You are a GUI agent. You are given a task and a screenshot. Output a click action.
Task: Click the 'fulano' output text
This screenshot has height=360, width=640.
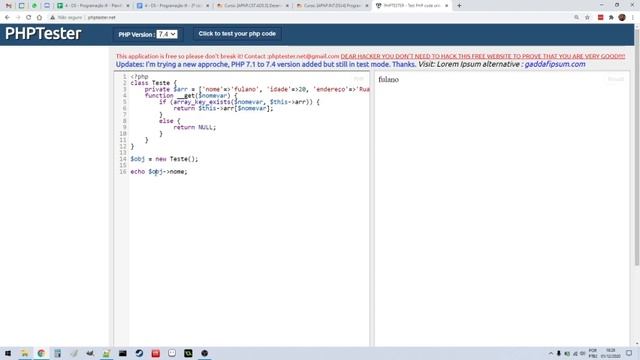(388, 80)
